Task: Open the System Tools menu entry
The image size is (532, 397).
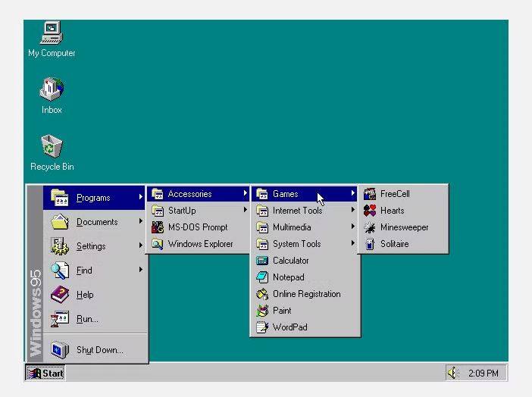Action: (304, 244)
